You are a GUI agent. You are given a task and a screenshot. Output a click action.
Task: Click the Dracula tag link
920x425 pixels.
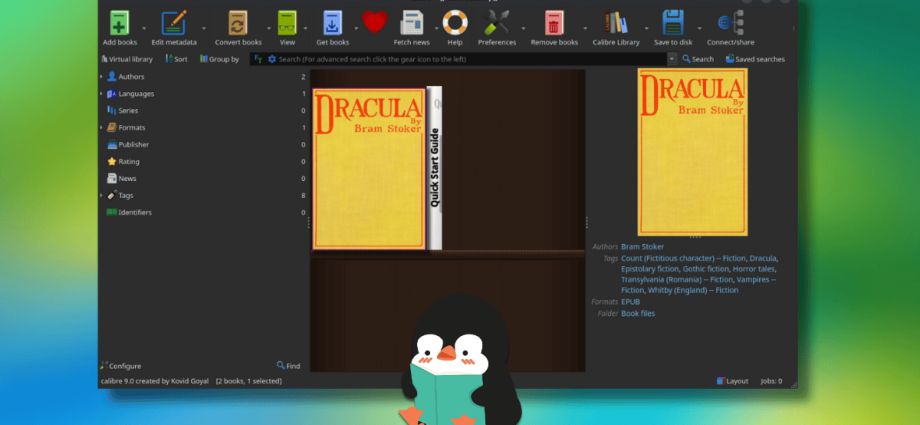click(x=763, y=258)
